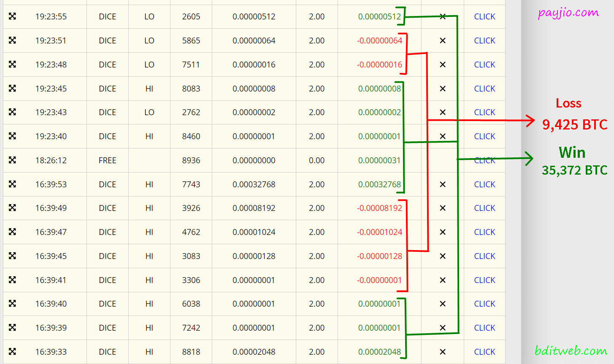The width and height of the screenshot is (614, 364).
Task: Click the × icon on the 16:39:41 bet
Action: 443,280
